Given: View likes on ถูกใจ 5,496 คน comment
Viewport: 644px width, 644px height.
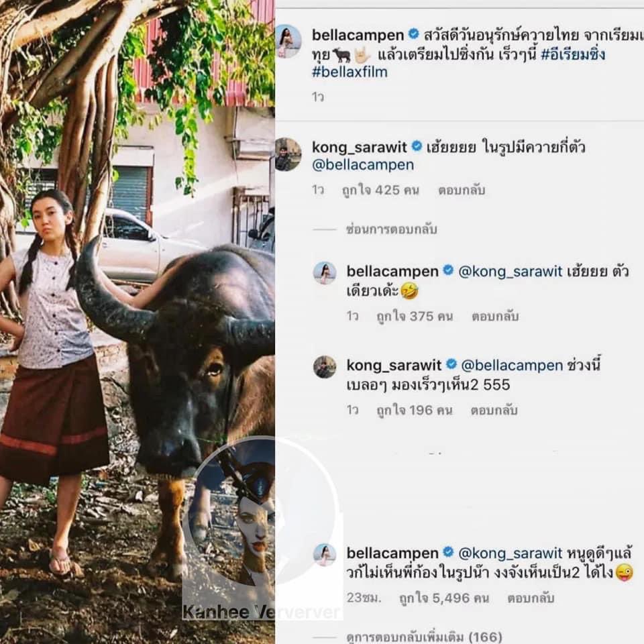Looking at the screenshot, I should coord(444,598).
